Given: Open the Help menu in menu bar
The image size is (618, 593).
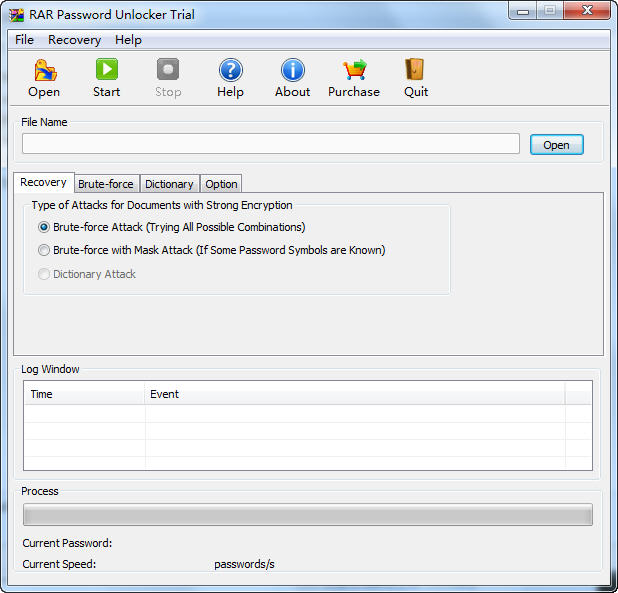Looking at the screenshot, I should pyautogui.click(x=128, y=40).
